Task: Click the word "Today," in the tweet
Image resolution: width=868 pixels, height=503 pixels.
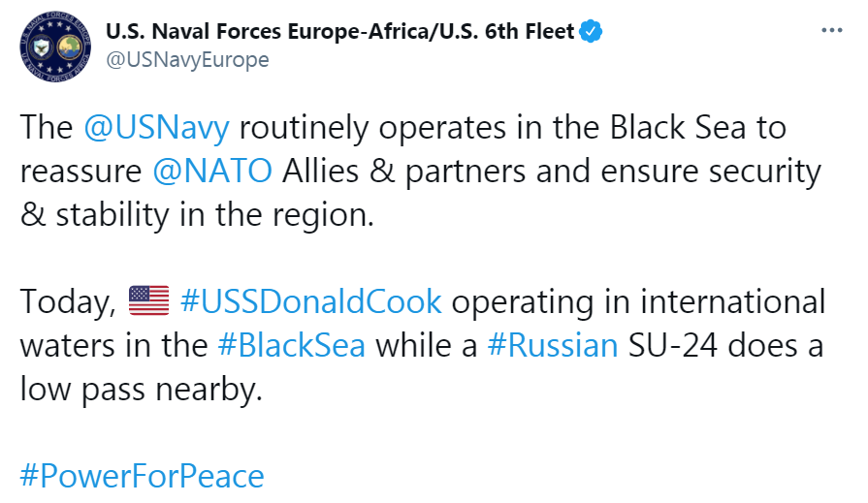Action: tap(68, 302)
